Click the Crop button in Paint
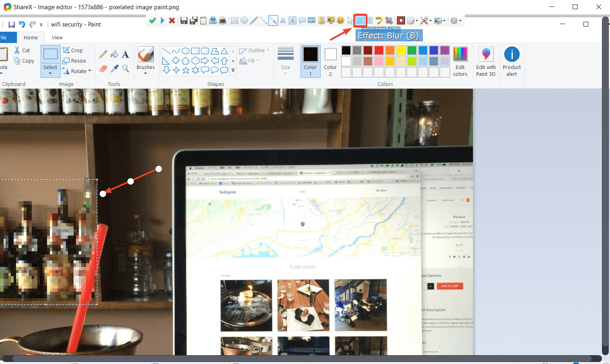This screenshot has height=364, width=610. 73,50
